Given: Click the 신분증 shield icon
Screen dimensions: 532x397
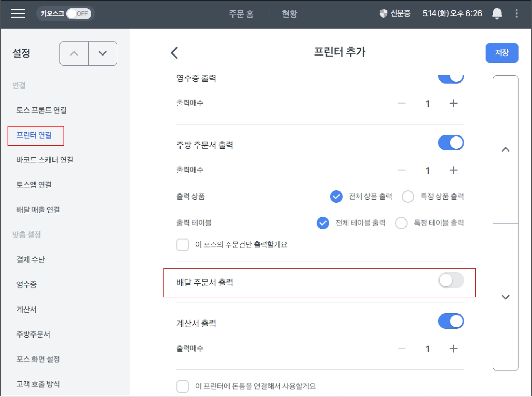Looking at the screenshot, I should pos(383,13).
